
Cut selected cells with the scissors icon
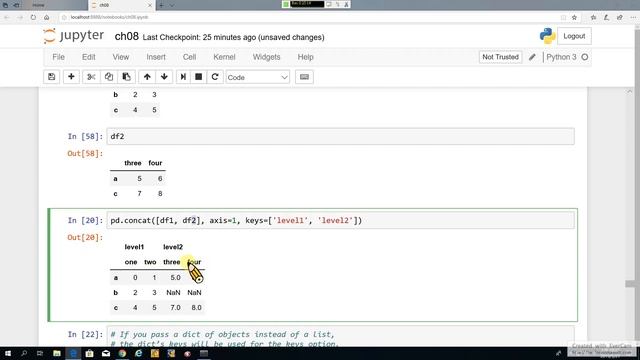click(x=91, y=77)
